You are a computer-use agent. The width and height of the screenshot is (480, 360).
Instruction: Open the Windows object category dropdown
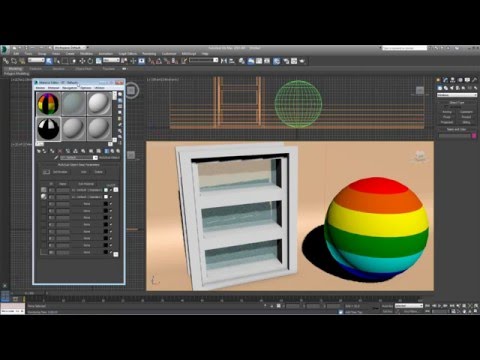click(x=457, y=95)
